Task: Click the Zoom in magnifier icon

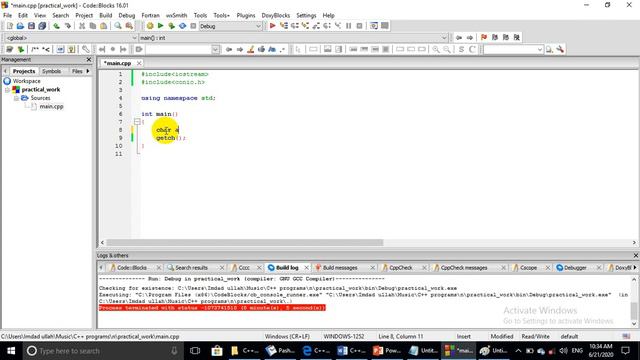Action: [436, 49]
